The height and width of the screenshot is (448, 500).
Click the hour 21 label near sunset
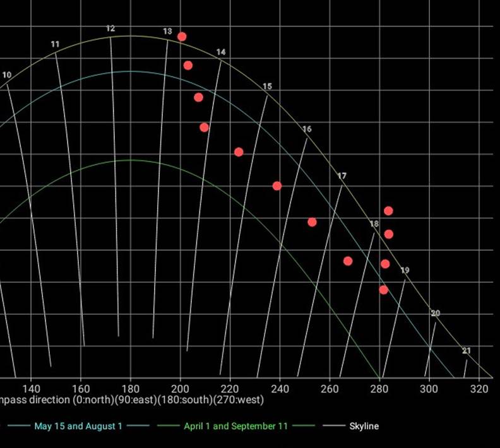click(467, 351)
